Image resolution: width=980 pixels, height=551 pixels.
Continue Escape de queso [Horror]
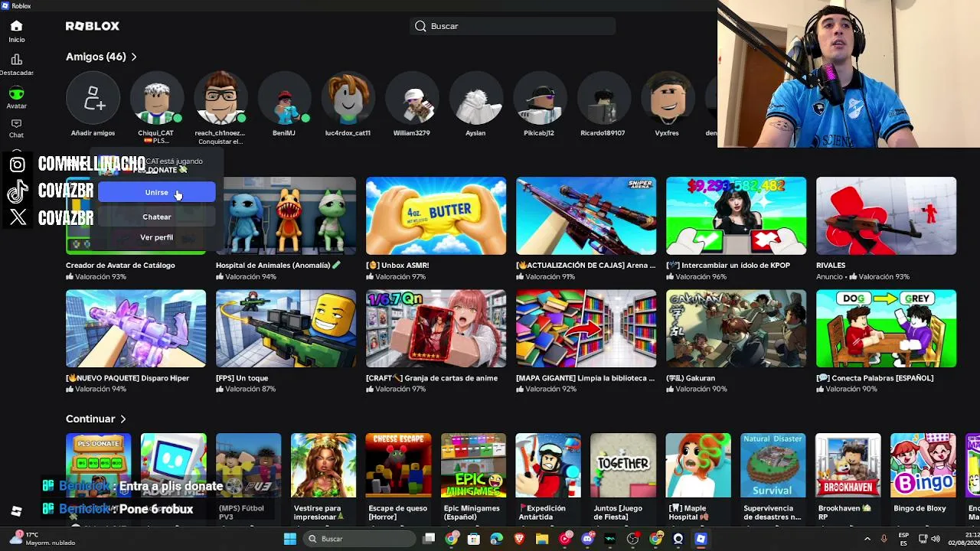coord(398,466)
